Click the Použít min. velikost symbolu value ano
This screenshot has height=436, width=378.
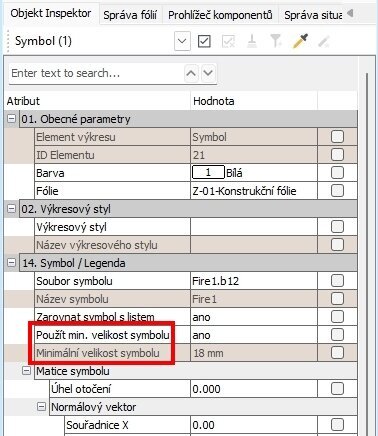(201, 335)
